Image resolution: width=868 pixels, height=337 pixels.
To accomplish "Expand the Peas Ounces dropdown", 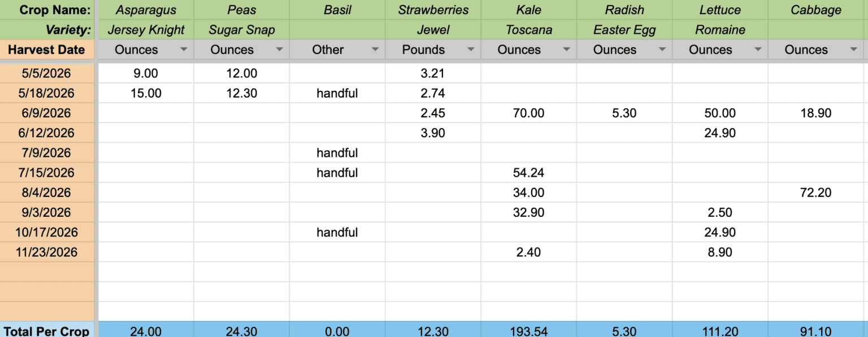I will tap(279, 50).
